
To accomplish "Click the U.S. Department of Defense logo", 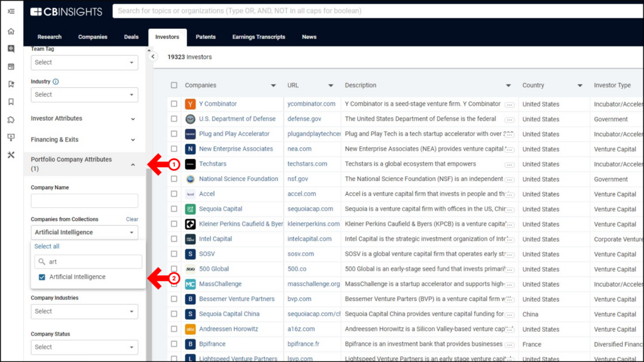I will point(190,119).
